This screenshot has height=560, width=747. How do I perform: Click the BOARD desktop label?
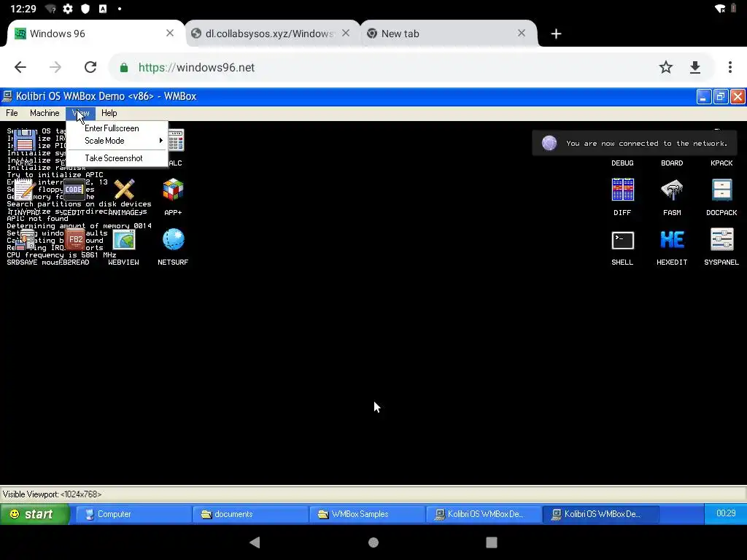click(672, 163)
